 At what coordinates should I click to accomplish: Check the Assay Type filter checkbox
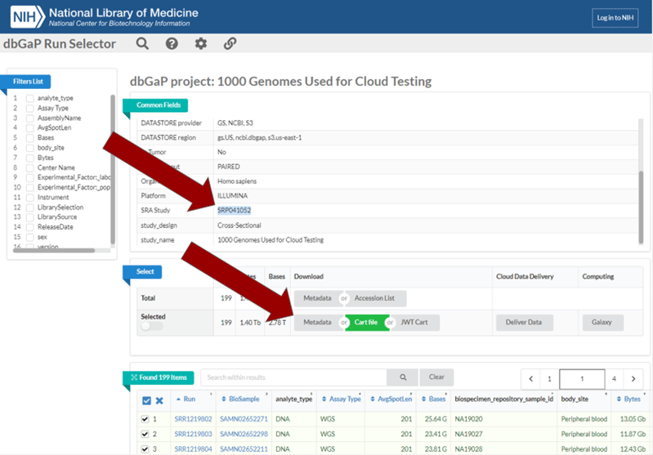point(30,108)
